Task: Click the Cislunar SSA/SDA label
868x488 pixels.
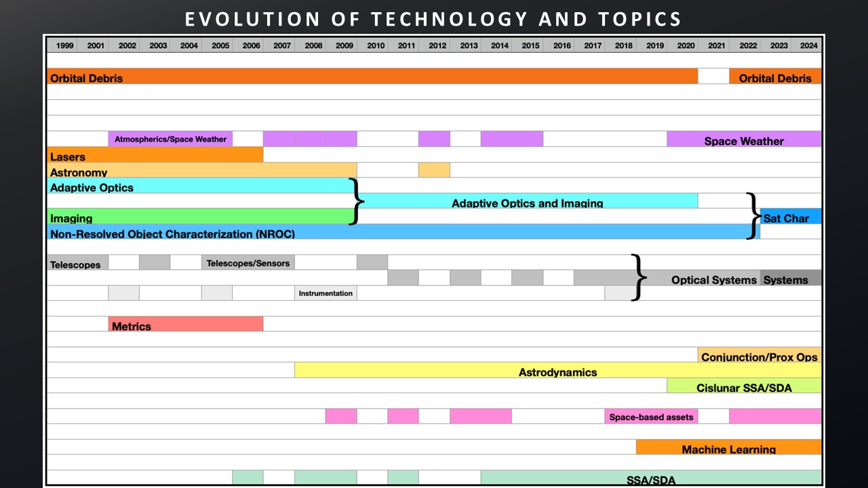Action: pyautogui.click(x=744, y=388)
